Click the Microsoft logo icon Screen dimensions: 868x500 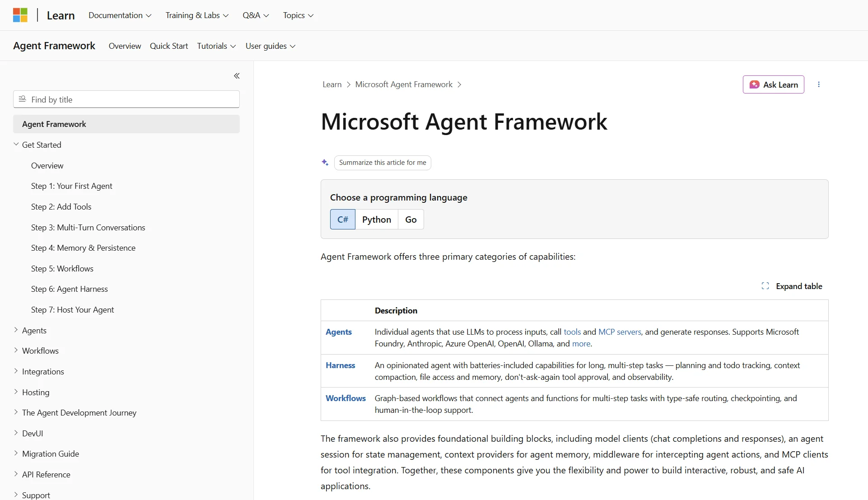(x=20, y=15)
